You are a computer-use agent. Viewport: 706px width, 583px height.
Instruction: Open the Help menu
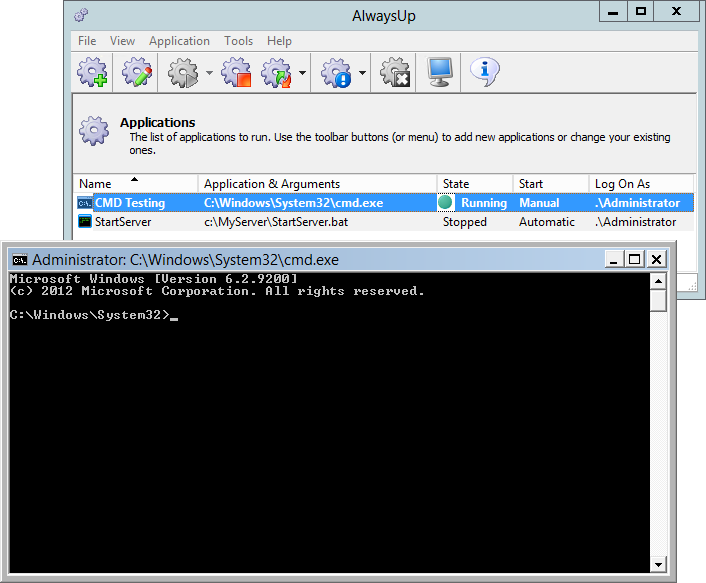[x=279, y=41]
